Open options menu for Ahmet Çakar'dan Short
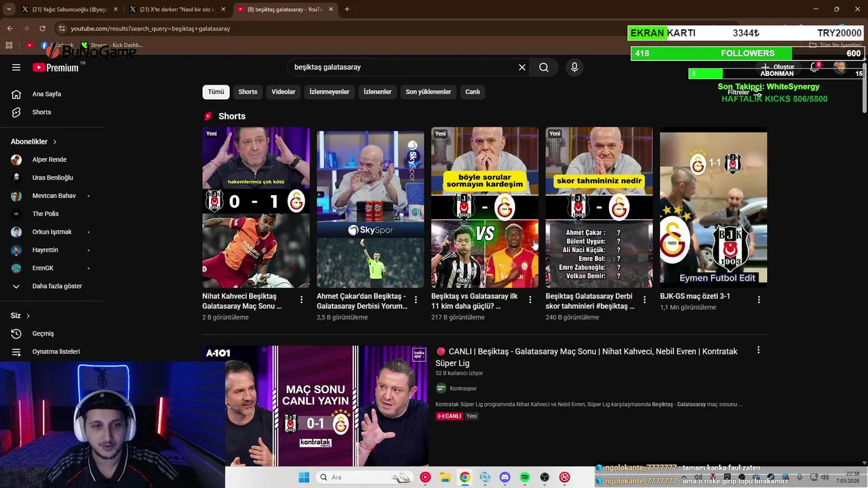The width and height of the screenshot is (868, 488). pos(416,300)
